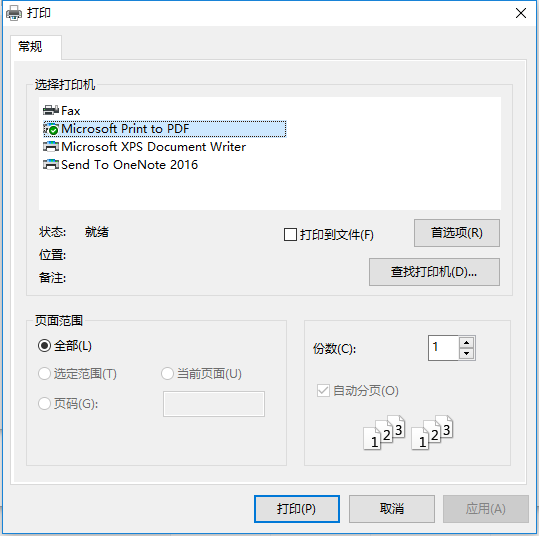Cancel the dialog with 取消
This screenshot has width=539, height=536.
[392, 509]
